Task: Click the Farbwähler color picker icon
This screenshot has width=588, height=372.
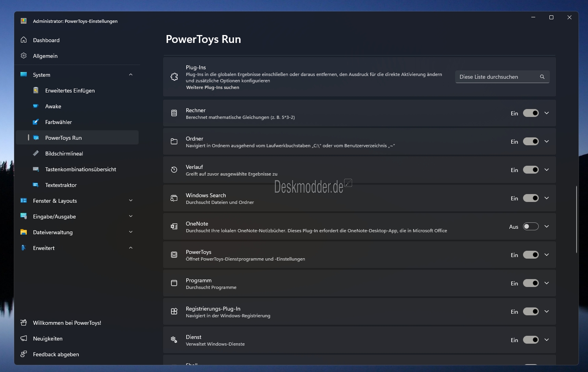Action: point(36,122)
